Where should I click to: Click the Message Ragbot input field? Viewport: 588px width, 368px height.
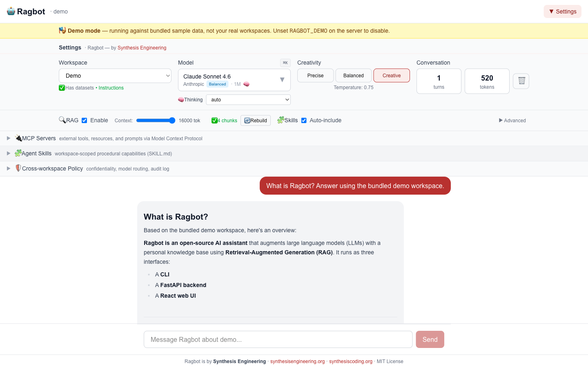[278, 339]
